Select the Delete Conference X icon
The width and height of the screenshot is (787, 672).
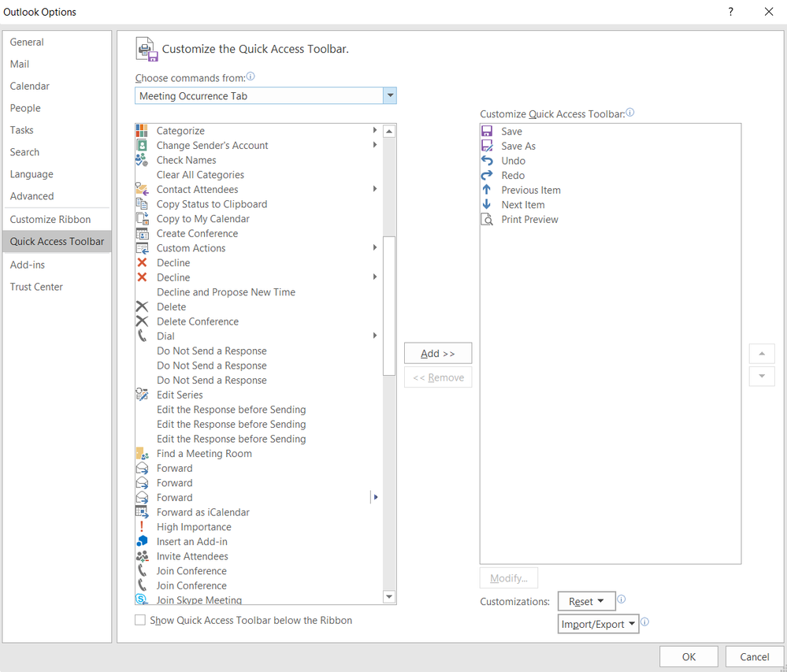pyautogui.click(x=142, y=321)
